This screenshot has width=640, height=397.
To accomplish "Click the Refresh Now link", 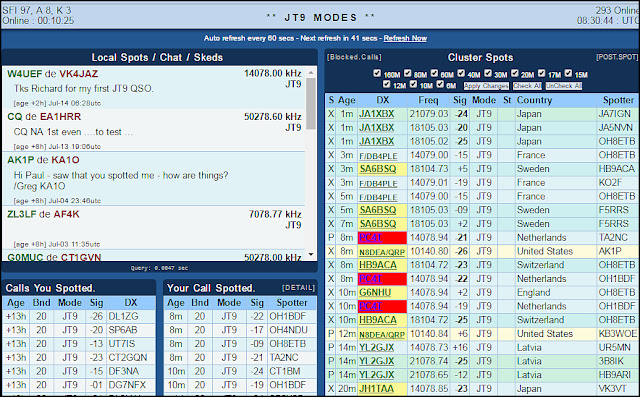I will (405, 38).
